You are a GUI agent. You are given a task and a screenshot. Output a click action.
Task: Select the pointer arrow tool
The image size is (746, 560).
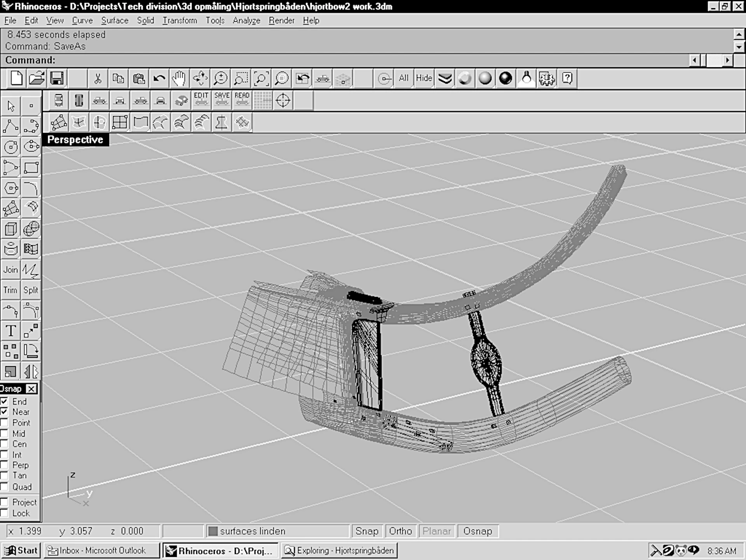[x=11, y=106]
